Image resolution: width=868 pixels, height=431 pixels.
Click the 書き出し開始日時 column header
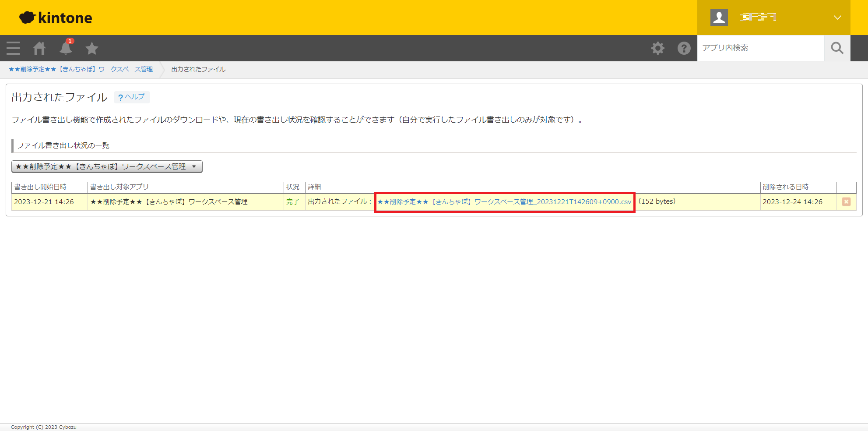point(40,187)
